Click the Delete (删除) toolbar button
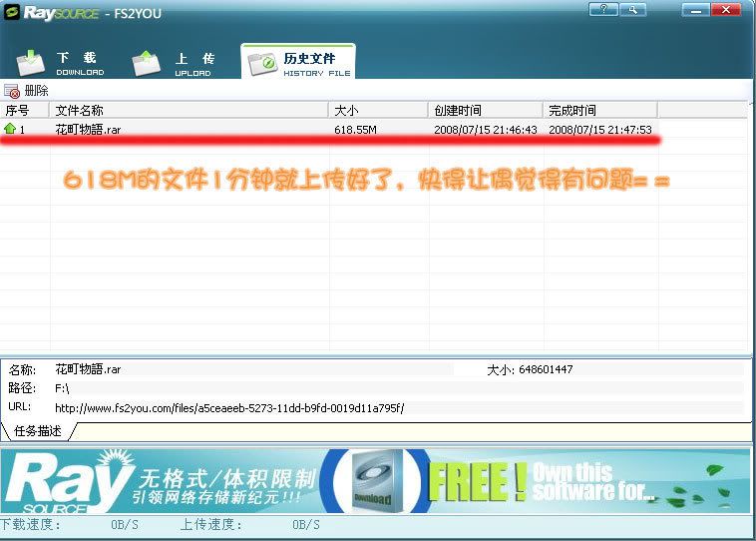756x541 pixels. coord(28,91)
